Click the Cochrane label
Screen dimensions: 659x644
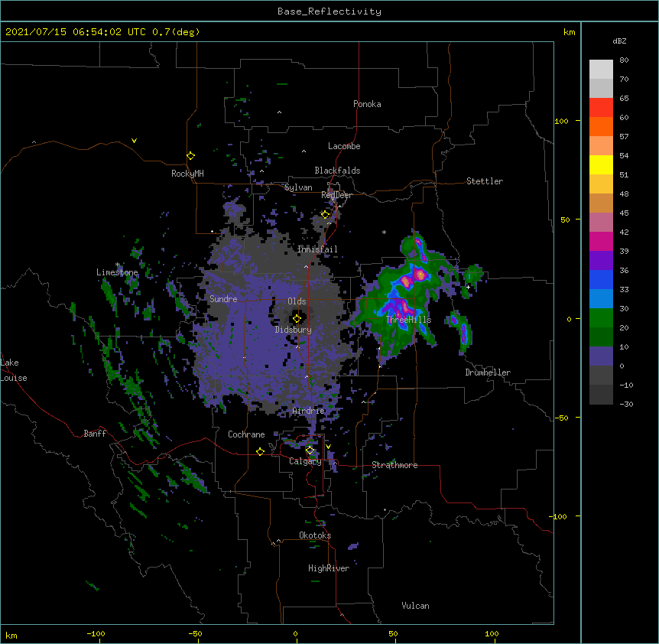pos(246,434)
